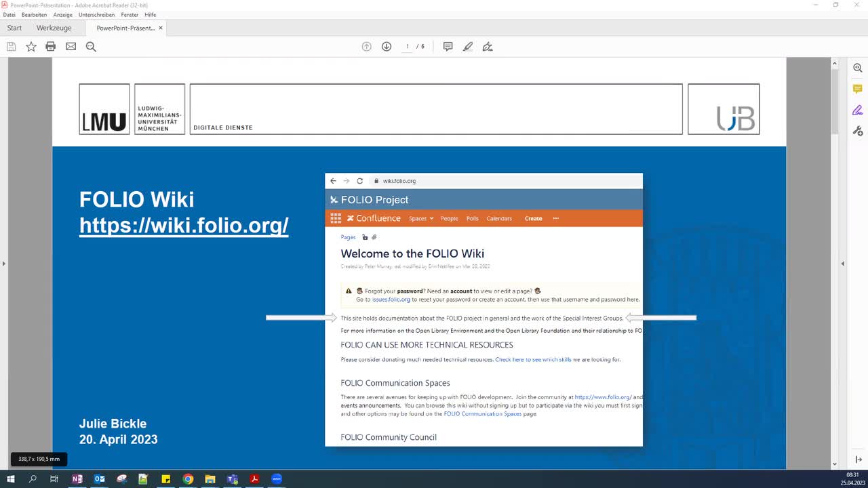Open Zoom from the taskbar
This screenshot has height=488, width=868.
click(277, 479)
